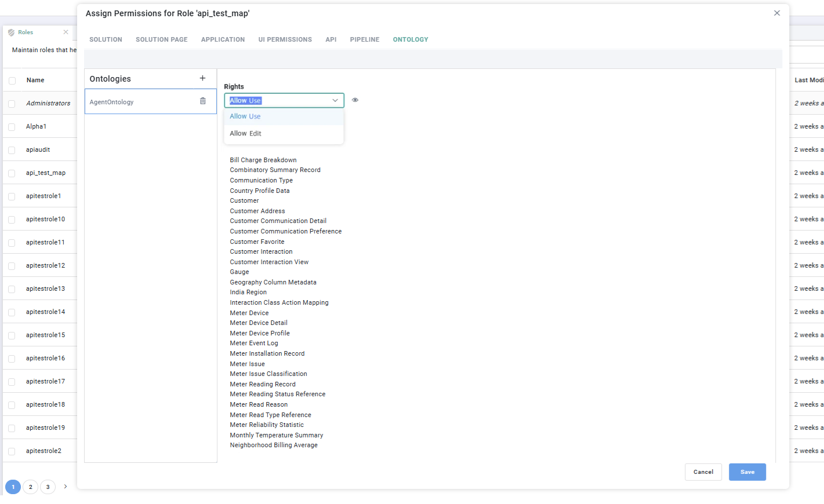Delete AgentOntology using the trash icon
824x504 pixels.
click(203, 101)
